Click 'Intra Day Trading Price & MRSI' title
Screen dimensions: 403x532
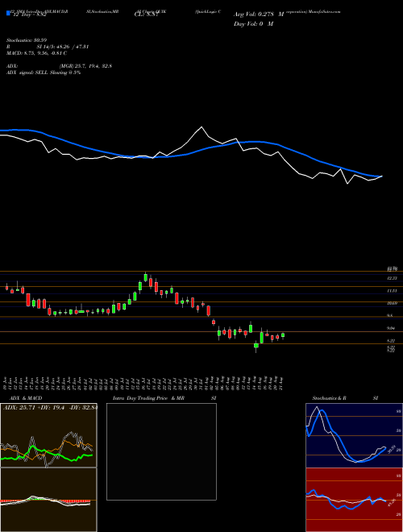164,398
